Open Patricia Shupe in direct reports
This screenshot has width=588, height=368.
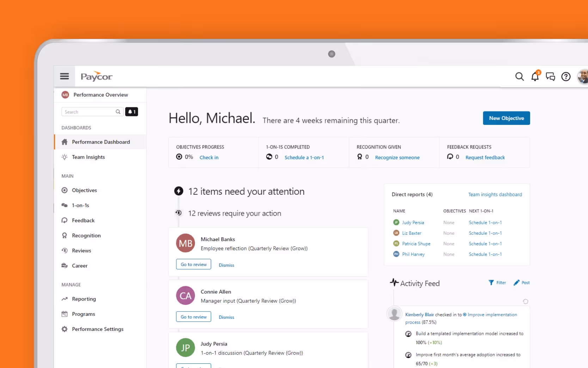click(416, 244)
